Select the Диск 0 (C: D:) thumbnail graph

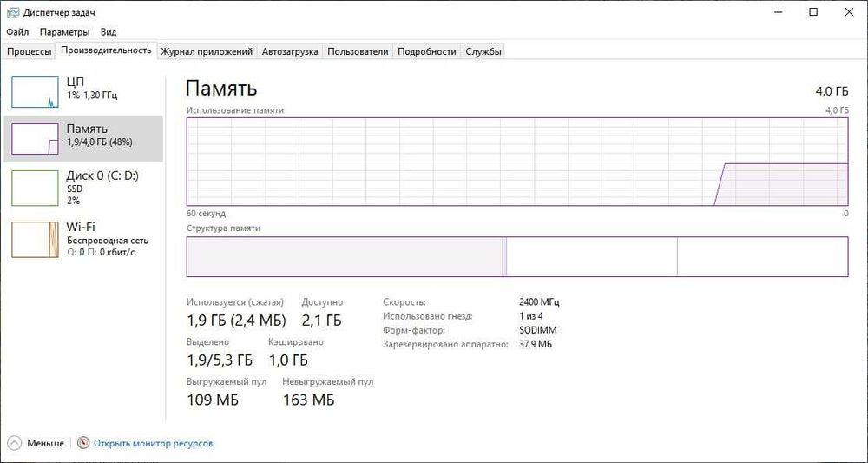pos(35,188)
